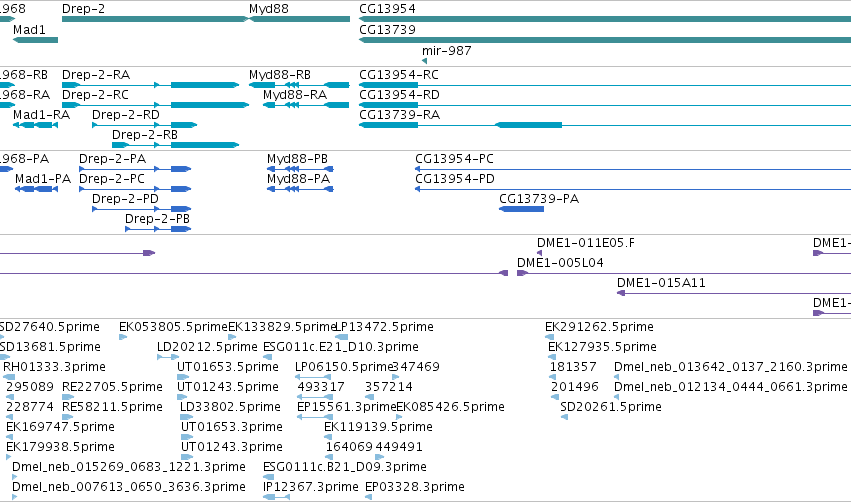Click the LD20212.5prime EST glyph
This screenshot has width=851, height=502.
click(168, 357)
